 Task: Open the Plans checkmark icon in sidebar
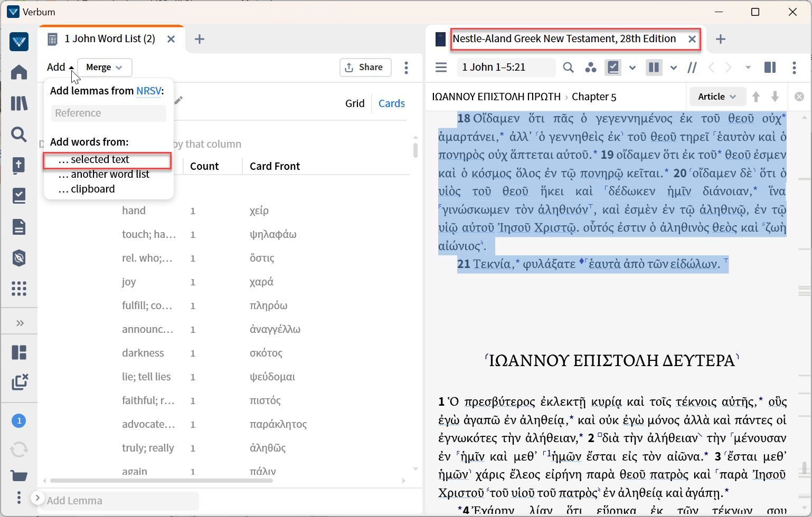pos(19,196)
